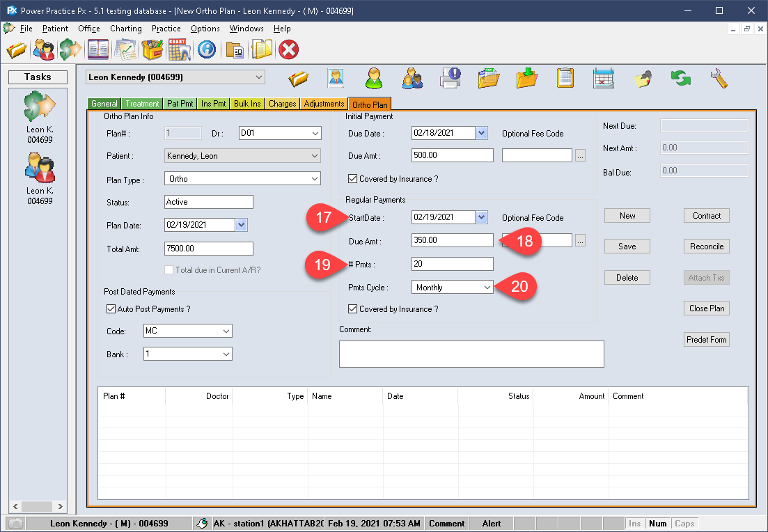The width and height of the screenshot is (768, 532).
Task: Open the clipboard notes icon
Action: 565,79
